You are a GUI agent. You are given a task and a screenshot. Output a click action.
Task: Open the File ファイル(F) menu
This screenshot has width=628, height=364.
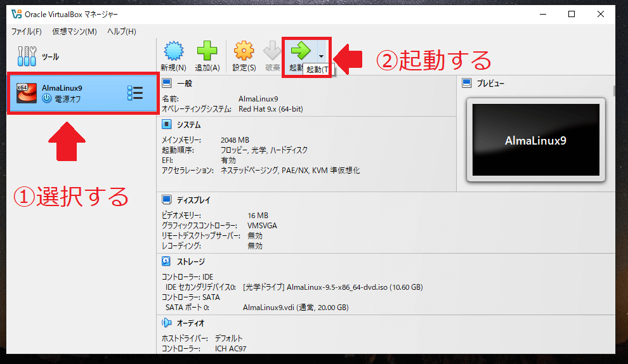click(27, 32)
